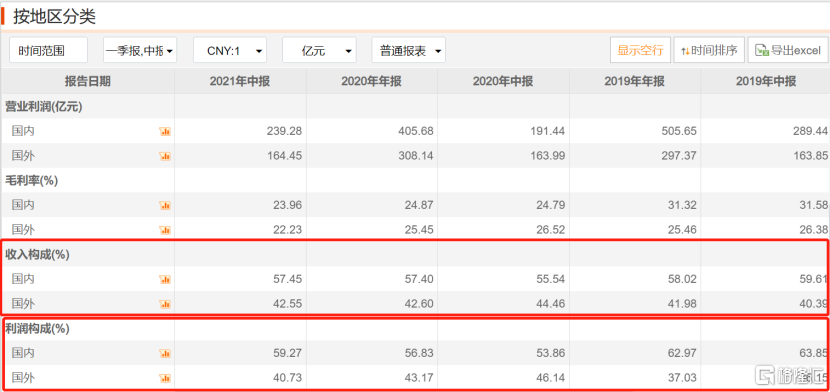The width and height of the screenshot is (830, 392).
Task: Select cell value 58.02
Action: coord(682,279)
